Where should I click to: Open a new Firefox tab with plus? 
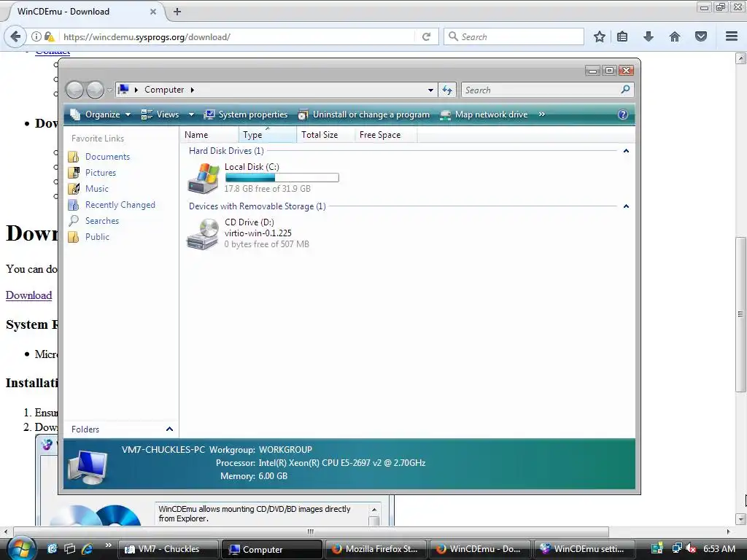(177, 12)
